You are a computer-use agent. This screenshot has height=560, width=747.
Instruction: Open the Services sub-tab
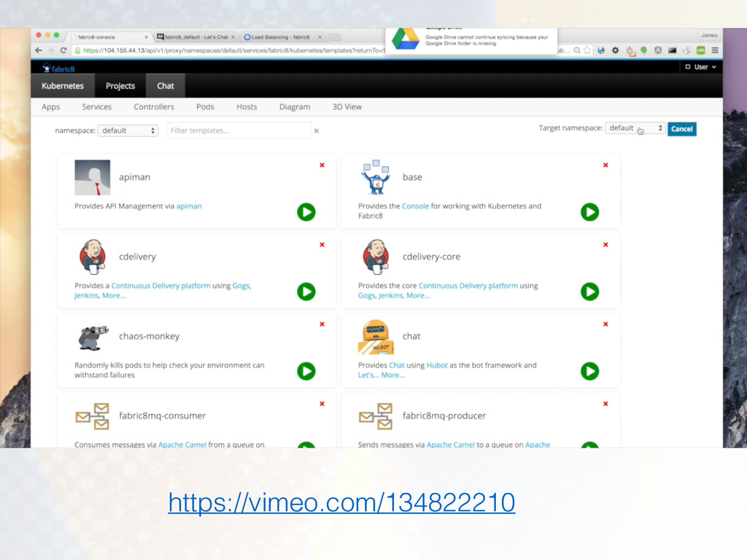[97, 106]
